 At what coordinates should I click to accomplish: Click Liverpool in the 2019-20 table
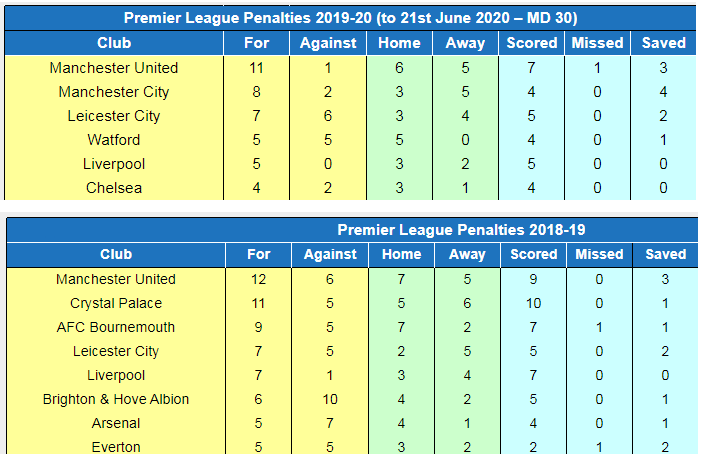coord(114,164)
